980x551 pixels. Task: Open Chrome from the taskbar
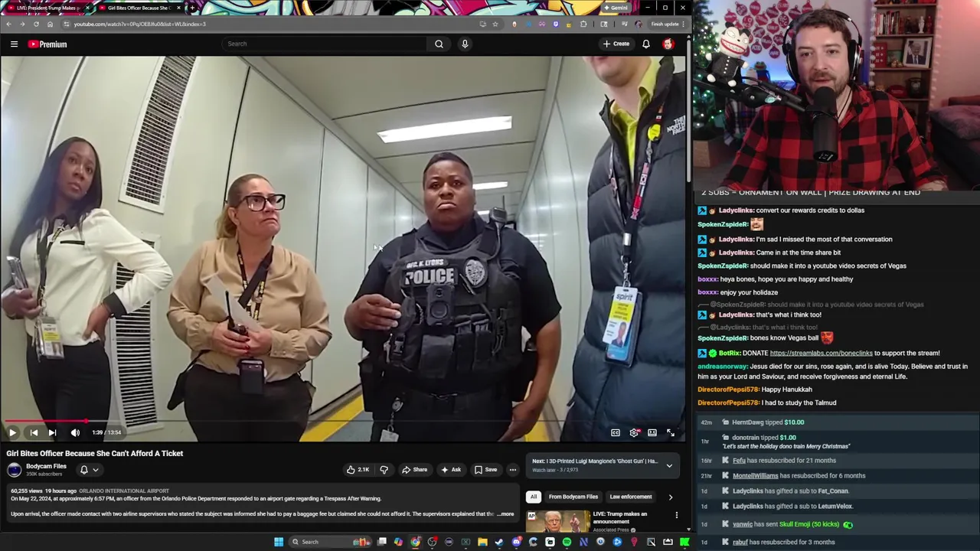(415, 542)
